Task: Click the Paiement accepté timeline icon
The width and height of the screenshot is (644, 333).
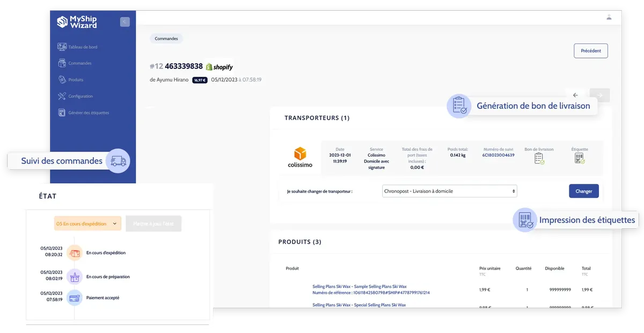Action: [x=75, y=298]
